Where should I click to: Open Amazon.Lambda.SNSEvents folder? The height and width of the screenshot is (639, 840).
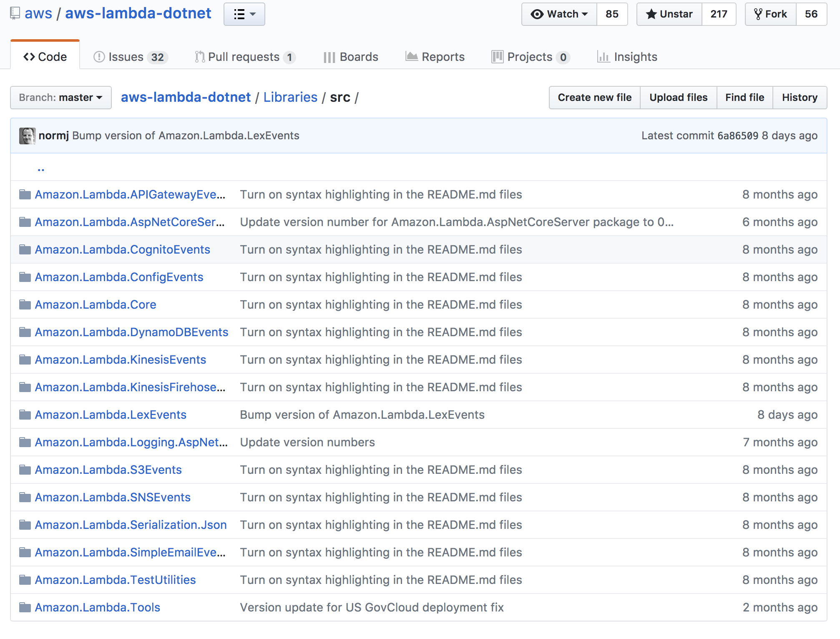tap(113, 497)
